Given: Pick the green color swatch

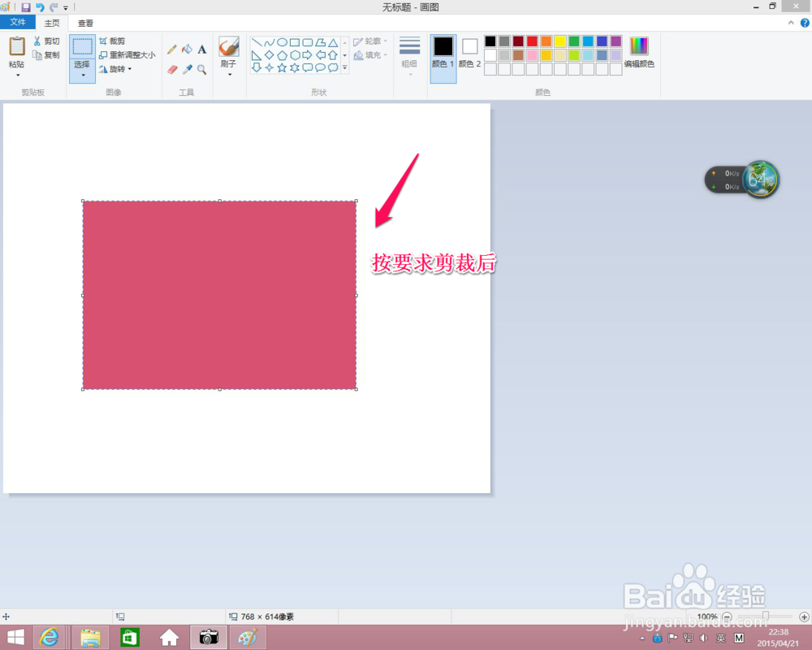Looking at the screenshot, I should (x=574, y=41).
